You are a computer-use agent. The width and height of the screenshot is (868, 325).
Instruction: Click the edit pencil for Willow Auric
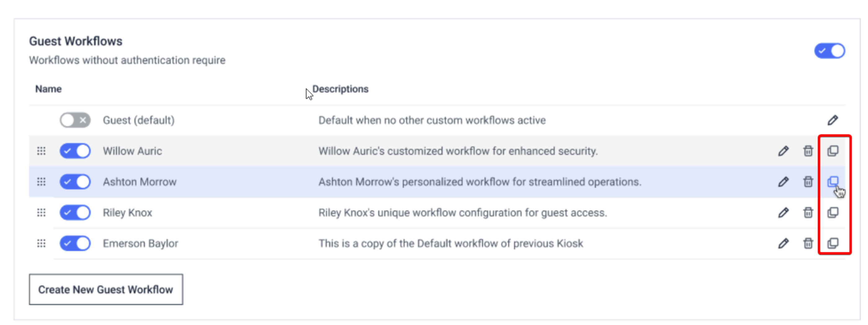(x=783, y=151)
